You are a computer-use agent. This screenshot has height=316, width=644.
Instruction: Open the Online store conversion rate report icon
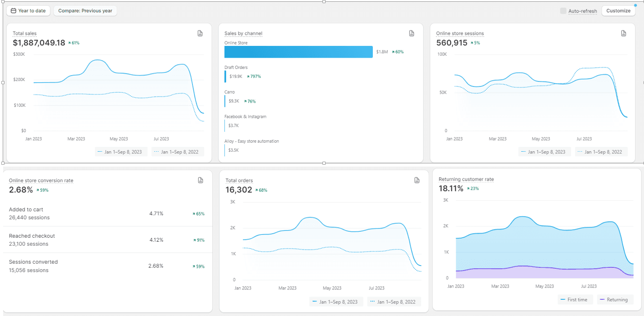(201, 180)
